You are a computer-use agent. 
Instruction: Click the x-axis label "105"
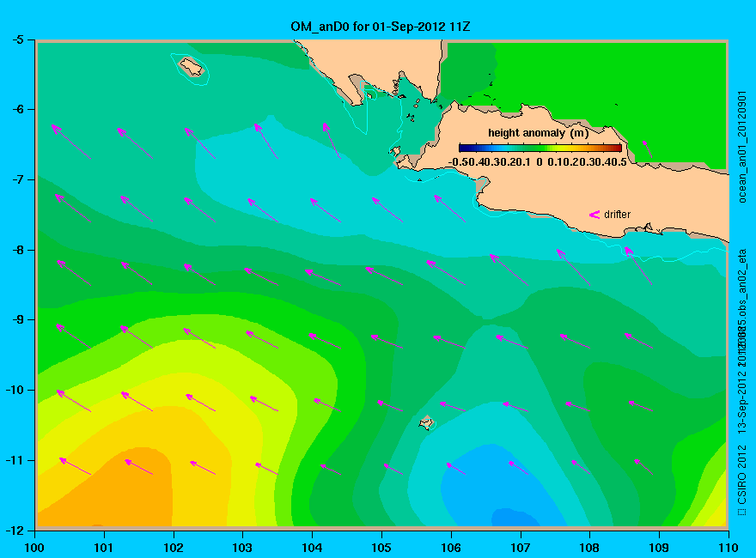click(x=381, y=548)
